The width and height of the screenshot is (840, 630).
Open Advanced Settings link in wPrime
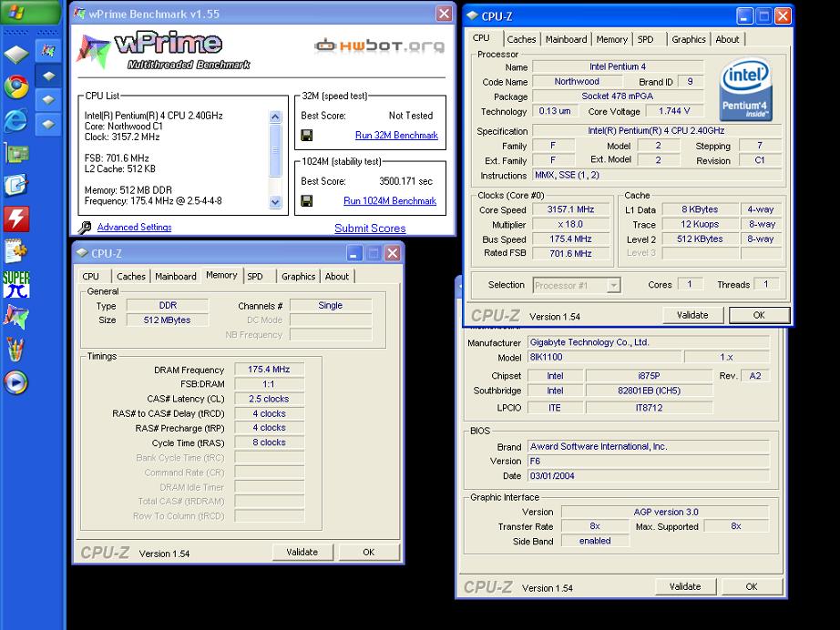click(x=135, y=227)
